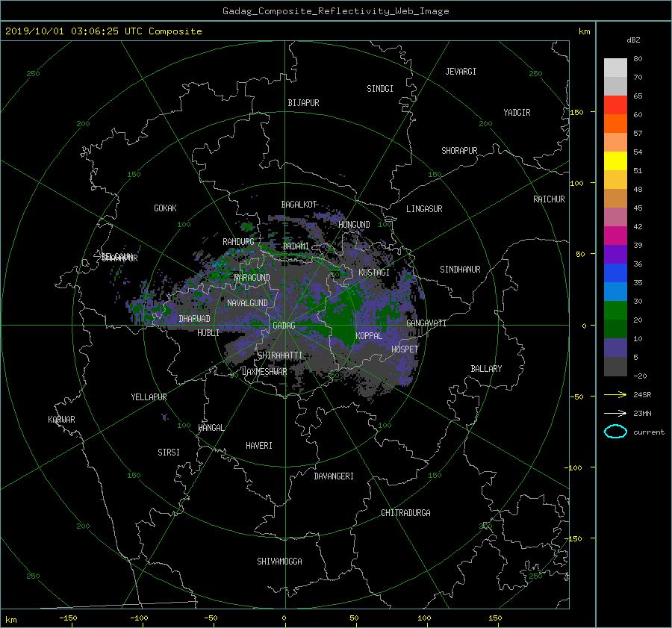Click the HAVERI label
This screenshot has height=628, width=672.
259,446
